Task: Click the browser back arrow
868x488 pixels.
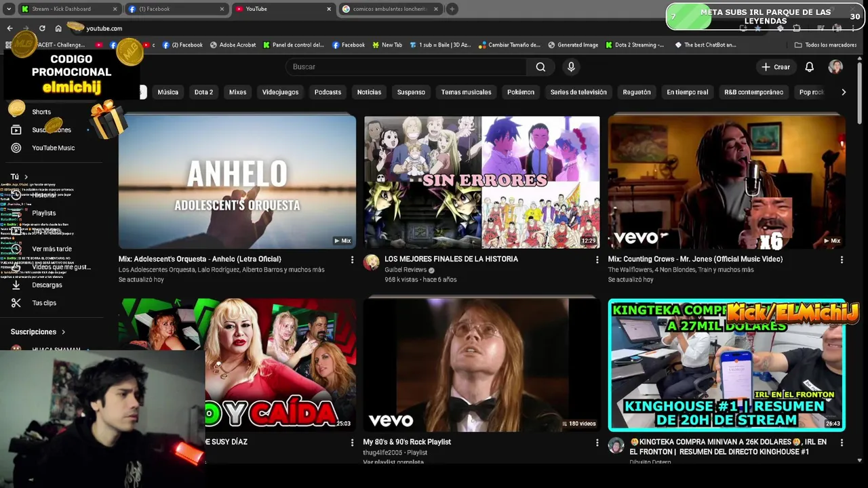Action: tap(9, 28)
